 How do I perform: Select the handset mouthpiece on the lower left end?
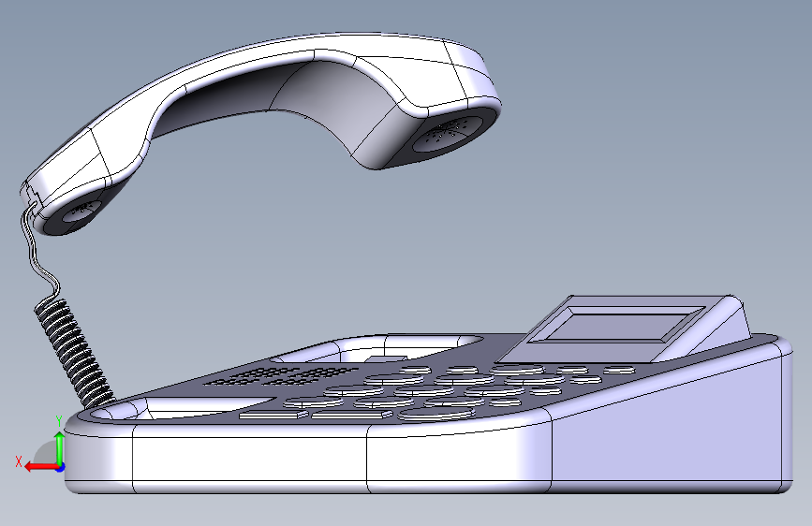tap(81, 212)
